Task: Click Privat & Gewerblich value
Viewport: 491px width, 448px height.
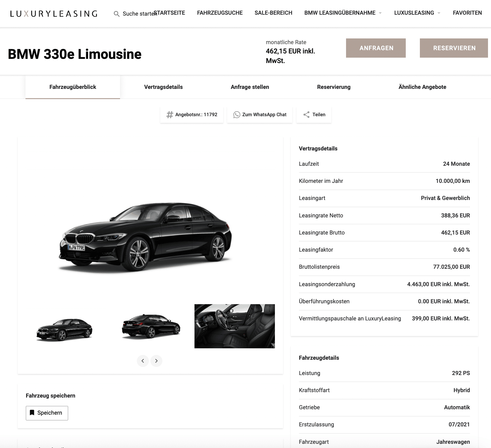Action: coord(445,198)
